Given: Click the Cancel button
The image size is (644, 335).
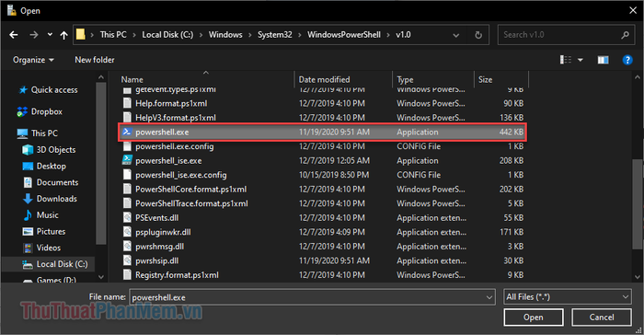Looking at the screenshot, I should pos(602,318).
